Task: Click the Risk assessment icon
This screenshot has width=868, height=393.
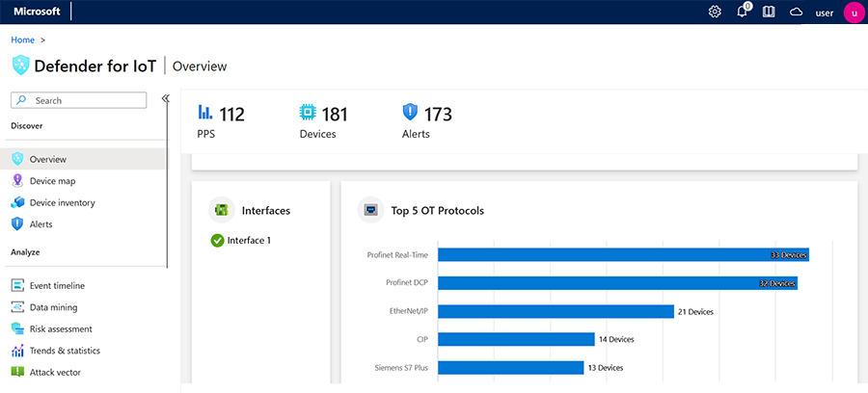Action: [17, 328]
